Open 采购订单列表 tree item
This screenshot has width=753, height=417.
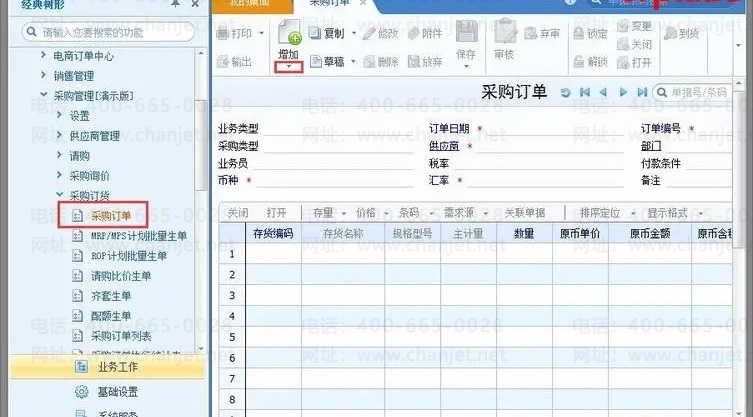point(121,336)
